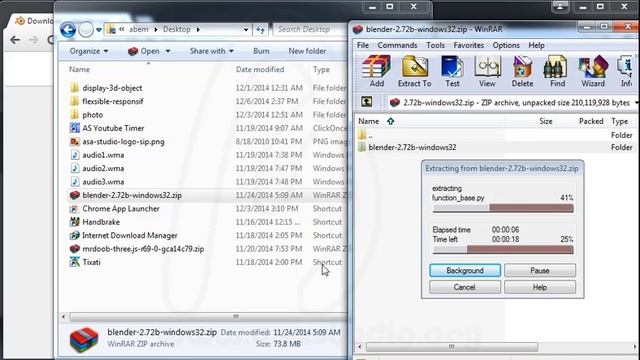
Task: Click the Delete toolbar icon in WinRAR
Action: pyautogui.click(x=522, y=71)
